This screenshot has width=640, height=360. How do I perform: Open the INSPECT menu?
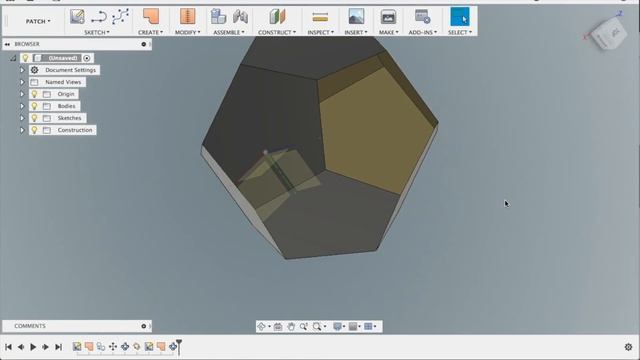(320, 32)
